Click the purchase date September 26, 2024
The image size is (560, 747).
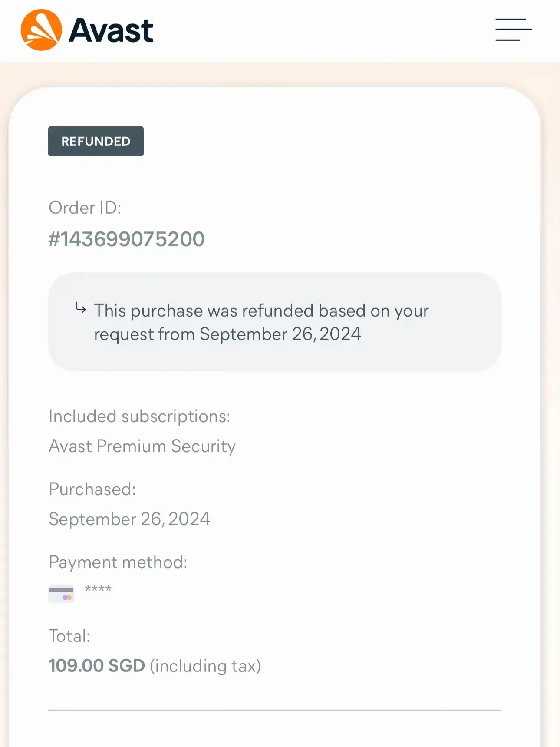129,519
